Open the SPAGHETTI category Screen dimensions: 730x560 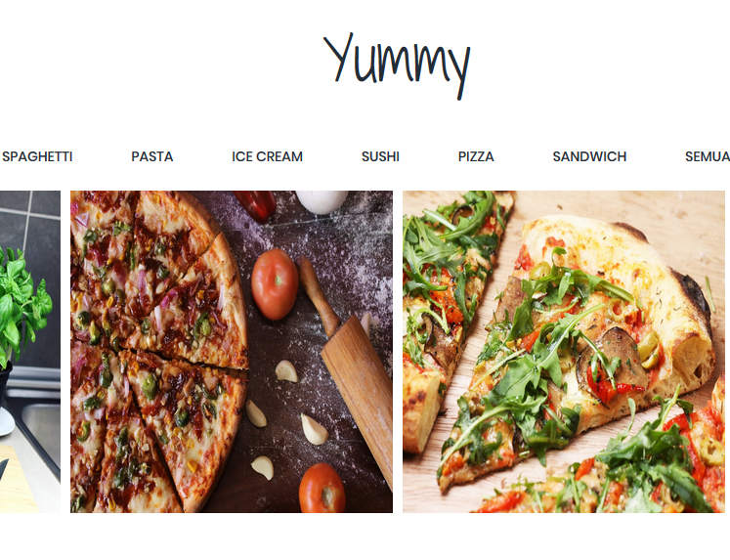tap(37, 156)
